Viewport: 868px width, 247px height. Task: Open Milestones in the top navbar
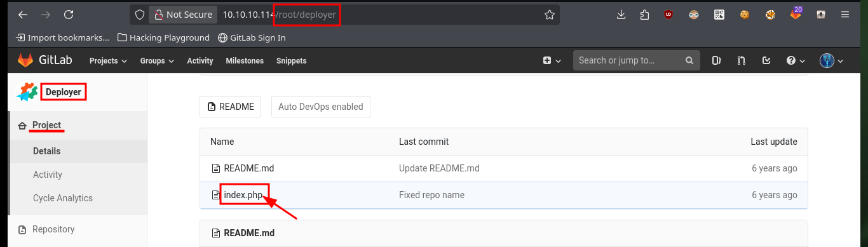[x=245, y=61]
